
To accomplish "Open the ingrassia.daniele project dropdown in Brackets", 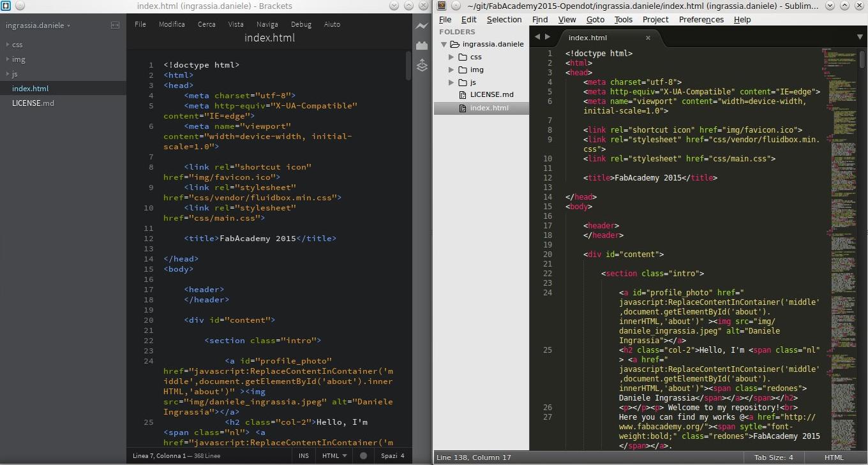I will click(38, 26).
